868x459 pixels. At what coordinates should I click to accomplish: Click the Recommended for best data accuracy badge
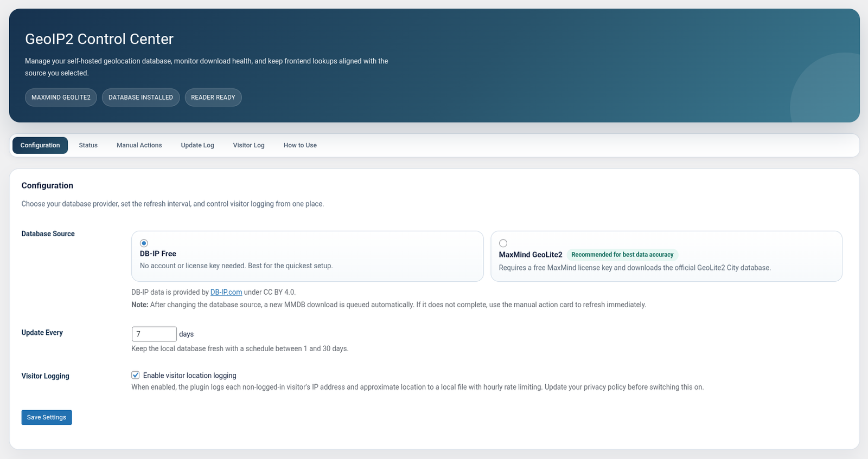click(622, 255)
